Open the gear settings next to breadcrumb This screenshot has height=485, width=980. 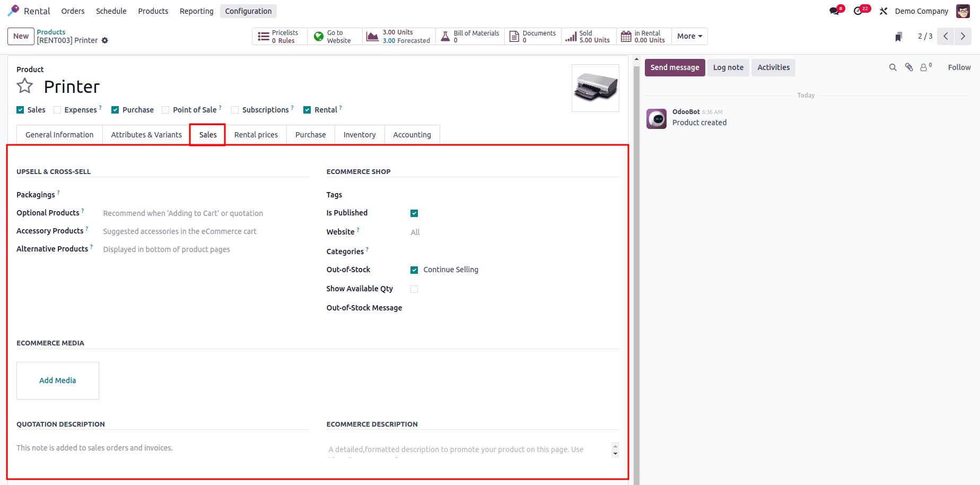(x=105, y=40)
